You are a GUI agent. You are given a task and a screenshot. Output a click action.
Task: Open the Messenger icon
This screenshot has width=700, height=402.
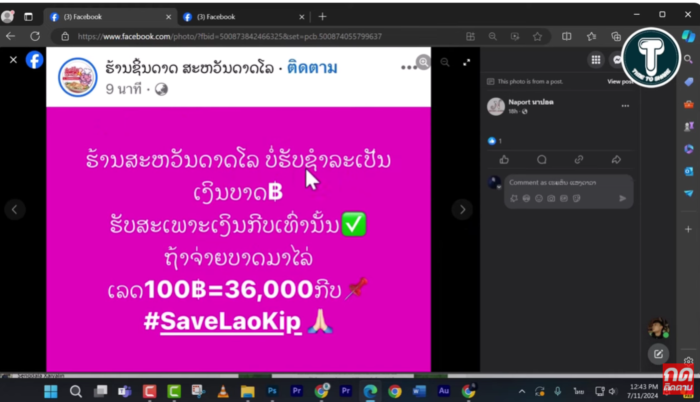pos(617,60)
